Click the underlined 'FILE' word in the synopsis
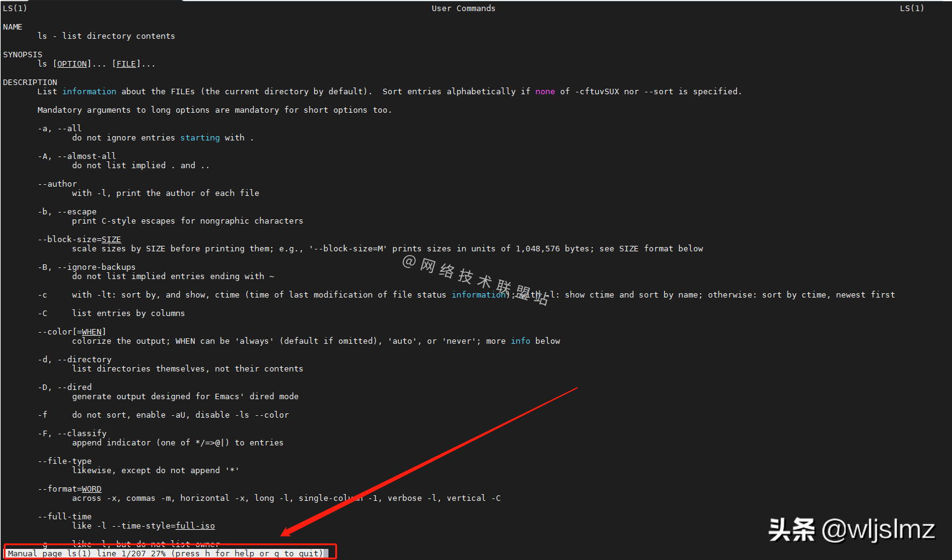 pos(126,63)
